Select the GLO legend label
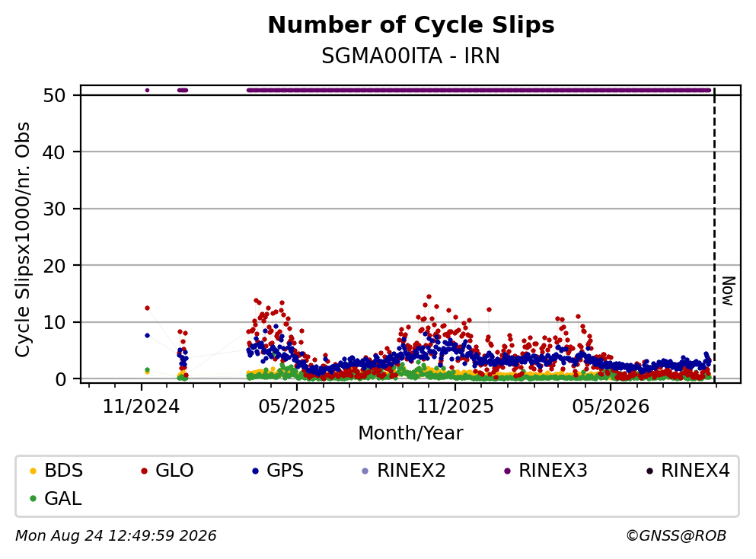 point(174,471)
